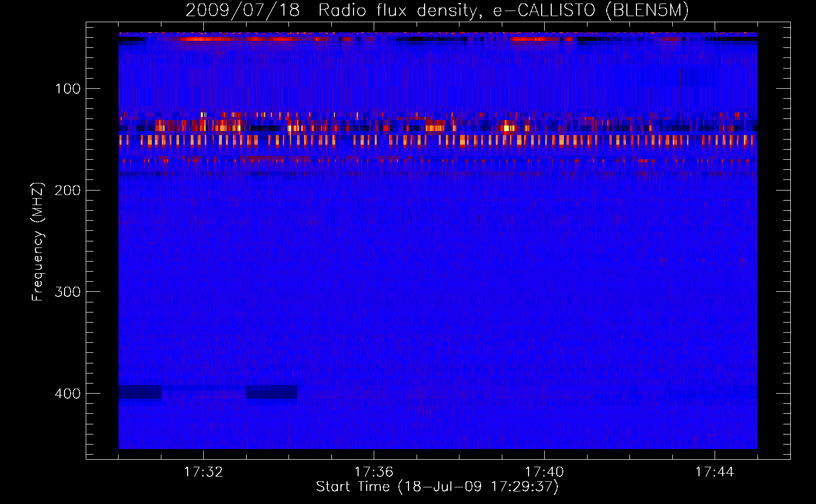816x504 pixels.
Task: Click the 300 frequency tick label
Action: tap(68, 292)
